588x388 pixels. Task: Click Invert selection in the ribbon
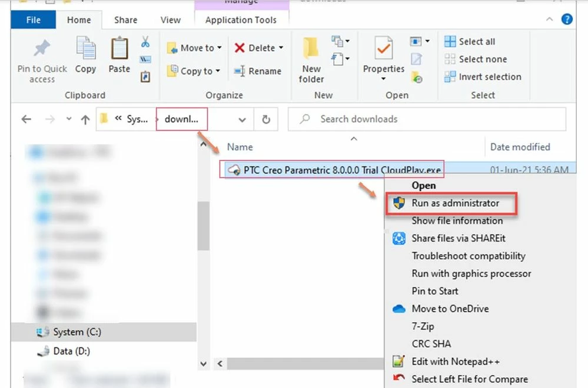point(483,76)
